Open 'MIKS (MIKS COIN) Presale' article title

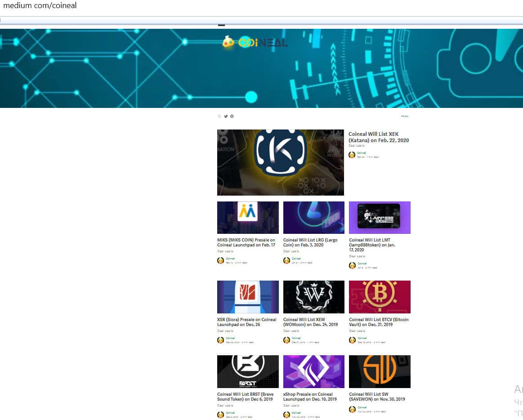click(246, 242)
